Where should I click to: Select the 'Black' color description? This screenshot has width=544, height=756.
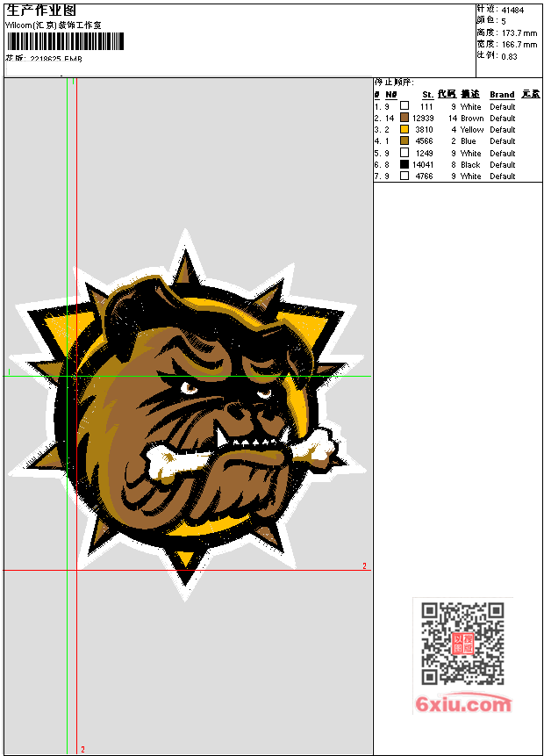(469, 165)
